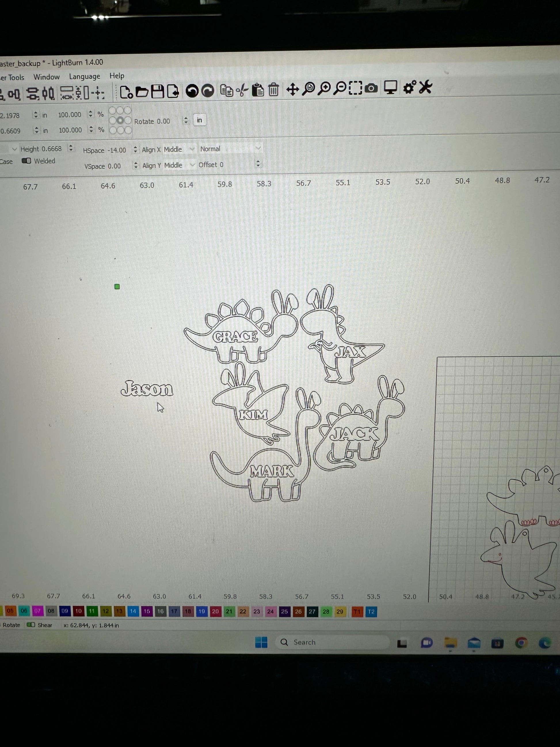The image size is (560, 747).
Task: Toggle the Shear switch in status bar
Action: click(x=31, y=625)
